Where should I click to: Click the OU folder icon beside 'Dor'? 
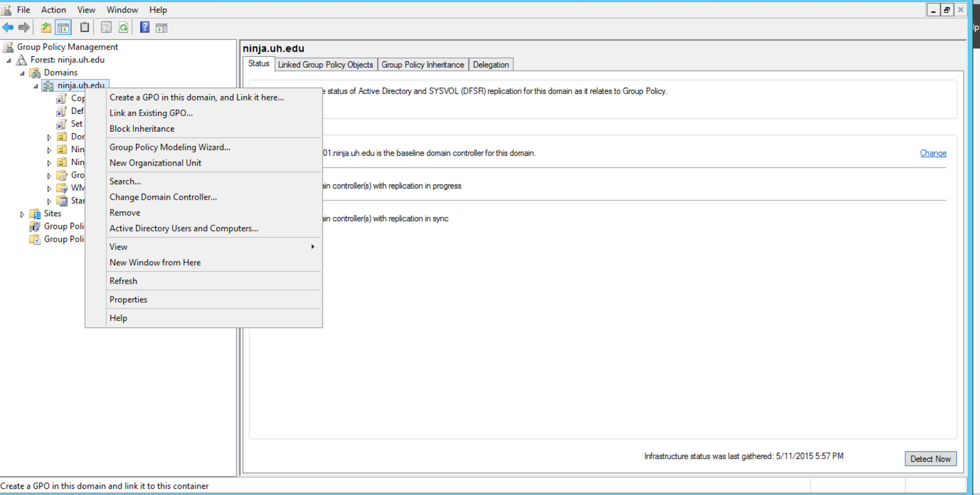[62, 137]
